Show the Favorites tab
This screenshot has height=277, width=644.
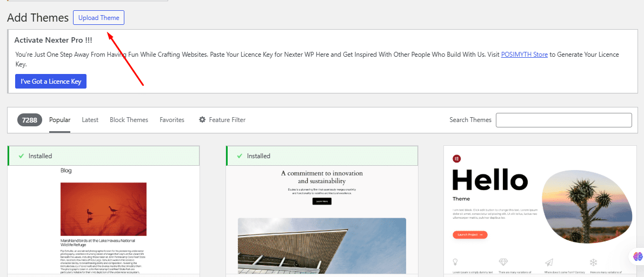172,120
